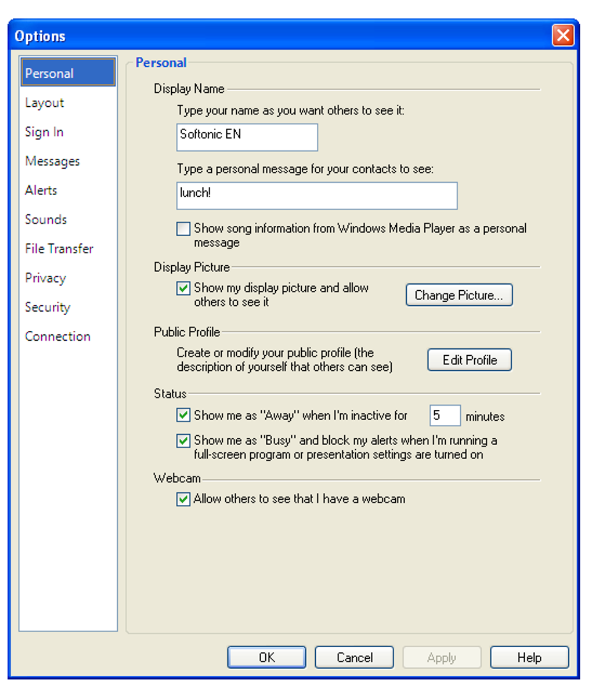Image resolution: width=592 pixels, height=700 pixels.
Task: Open the Layout options category
Action: tap(44, 103)
